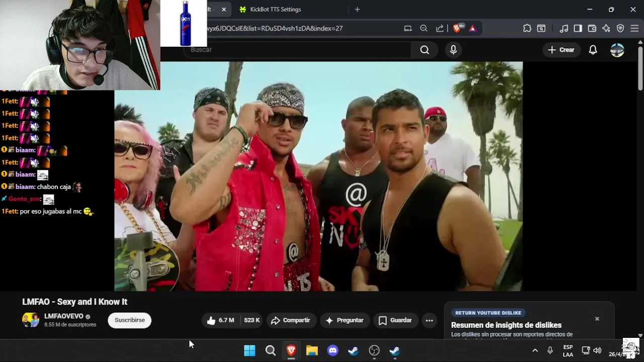Open Leo AI sparkle icon
The height and width of the screenshot is (362, 644).
tap(606, 29)
